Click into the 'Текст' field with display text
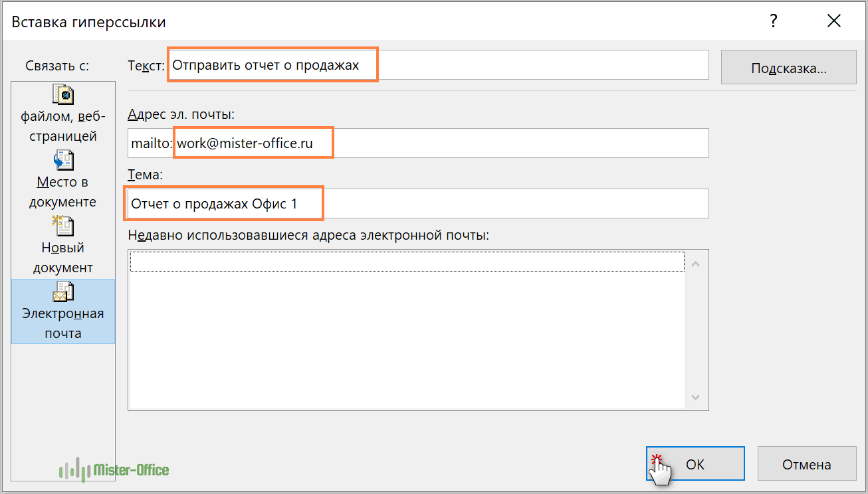This screenshot has height=494, width=868. (437, 65)
